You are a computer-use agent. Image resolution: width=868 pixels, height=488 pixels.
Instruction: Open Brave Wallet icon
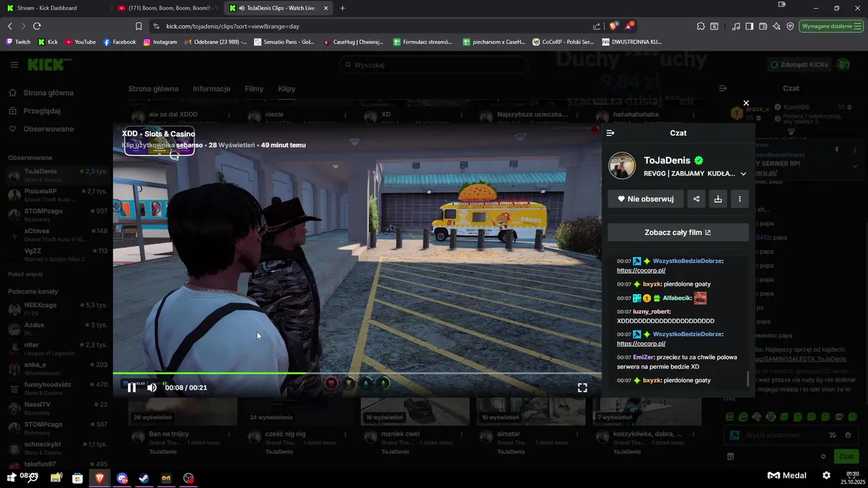tap(763, 26)
